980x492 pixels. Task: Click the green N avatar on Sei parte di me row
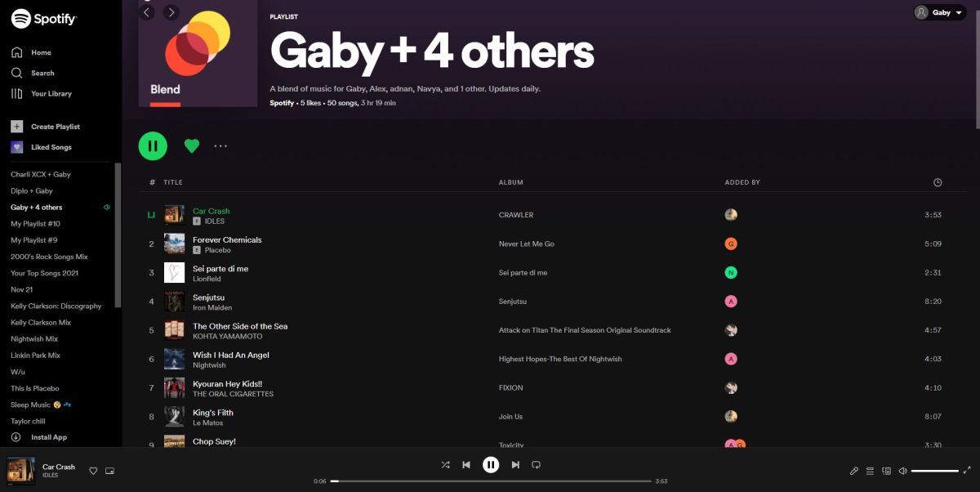731,273
